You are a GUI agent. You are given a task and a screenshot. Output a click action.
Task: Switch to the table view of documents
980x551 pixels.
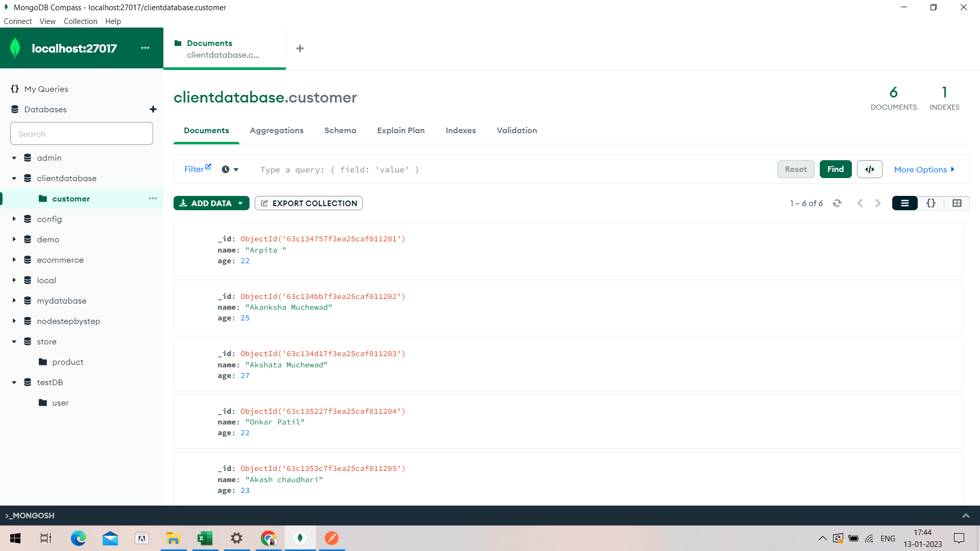click(957, 203)
